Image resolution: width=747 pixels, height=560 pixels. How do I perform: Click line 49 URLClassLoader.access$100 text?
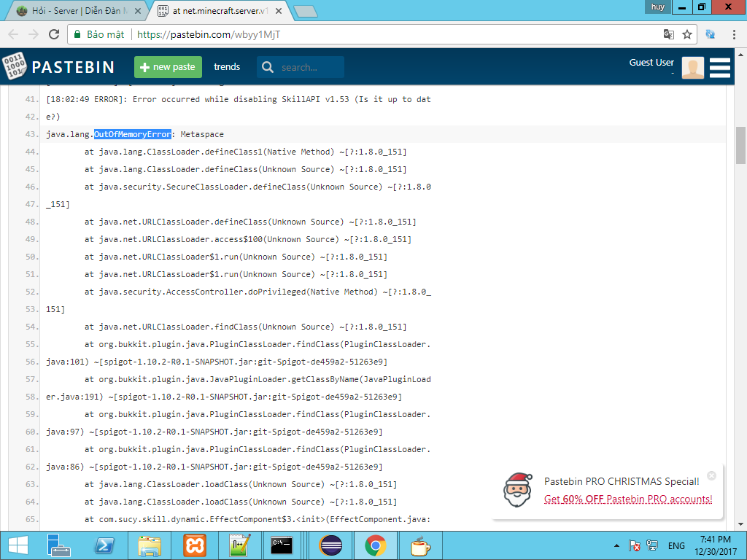(248, 239)
